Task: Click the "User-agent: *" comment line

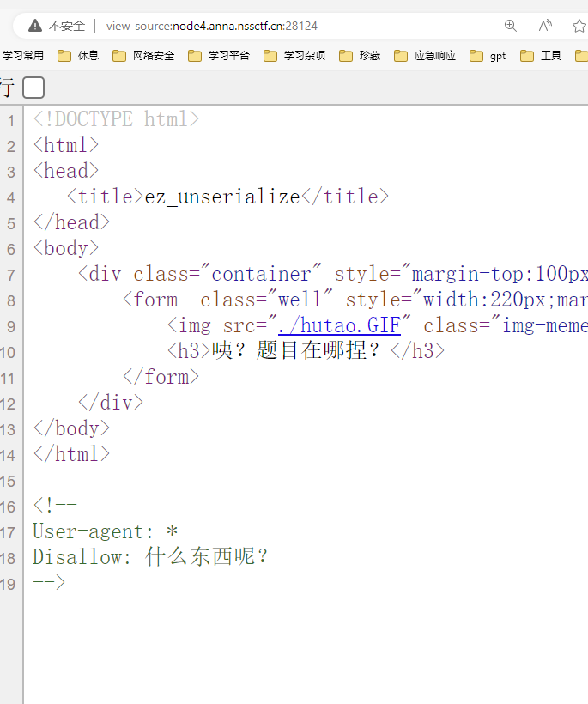Action: coord(105,531)
